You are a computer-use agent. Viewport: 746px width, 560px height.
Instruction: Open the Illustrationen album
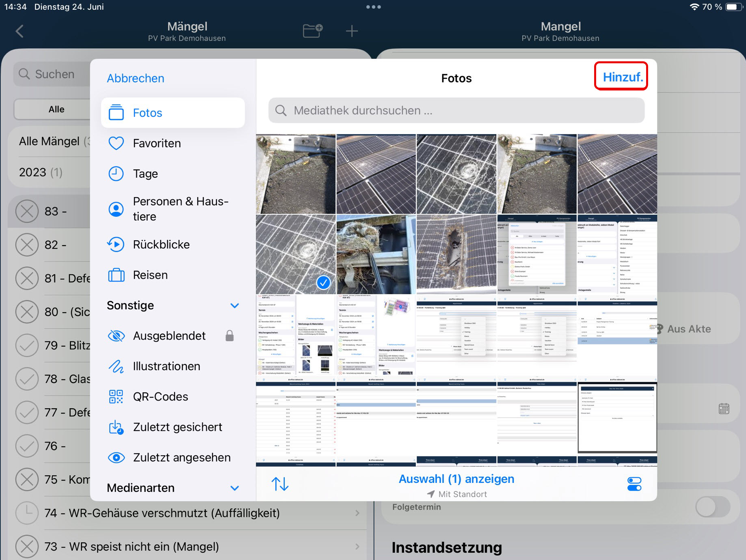tap(173, 366)
